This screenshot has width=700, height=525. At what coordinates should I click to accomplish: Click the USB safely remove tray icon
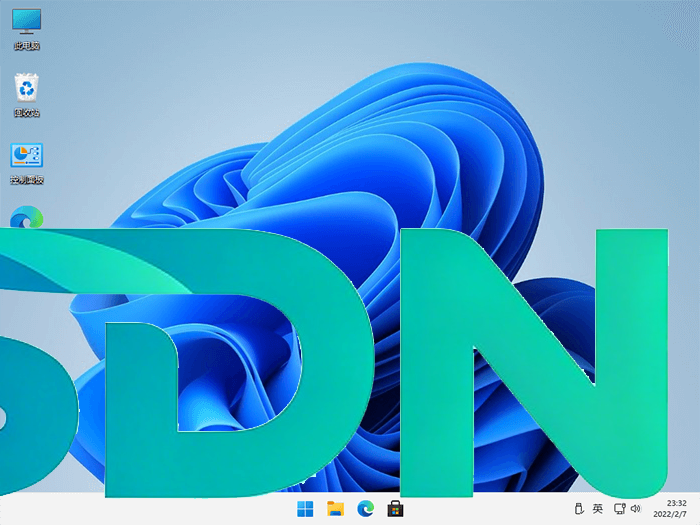coord(579,508)
